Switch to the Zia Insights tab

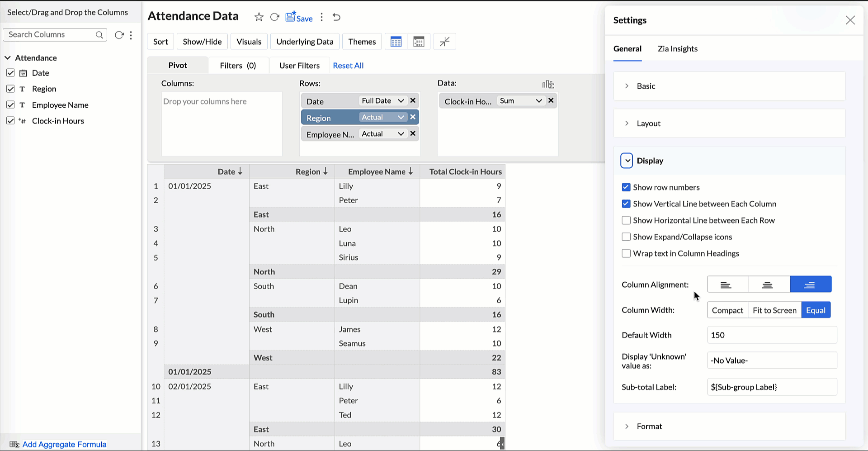click(x=677, y=49)
